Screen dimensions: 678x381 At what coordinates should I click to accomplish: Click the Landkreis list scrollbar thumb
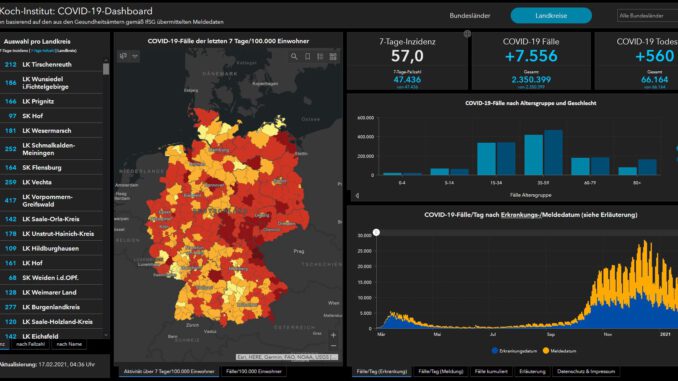[x=106, y=69]
